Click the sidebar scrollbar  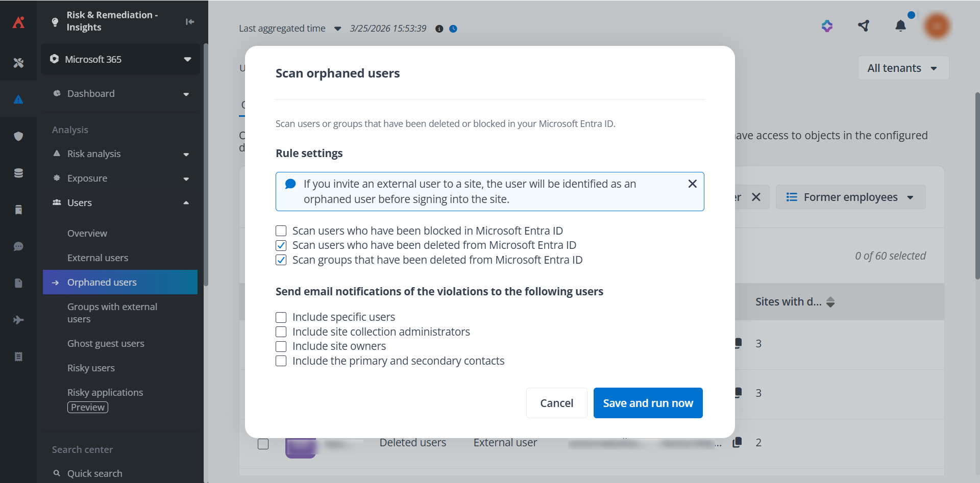pos(206,164)
